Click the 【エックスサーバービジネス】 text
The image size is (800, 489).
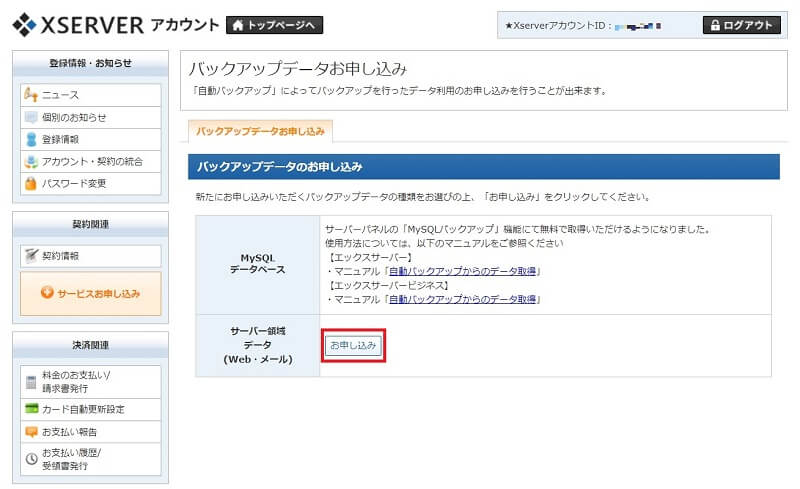pyautogui.click(x=389, y=285)
